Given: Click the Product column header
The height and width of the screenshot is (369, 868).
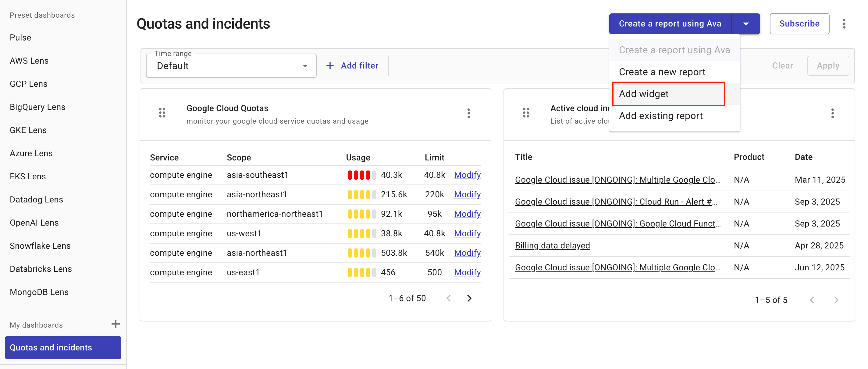Looking at the screenshot, I should pyautogui.click(x=749, y=157).
